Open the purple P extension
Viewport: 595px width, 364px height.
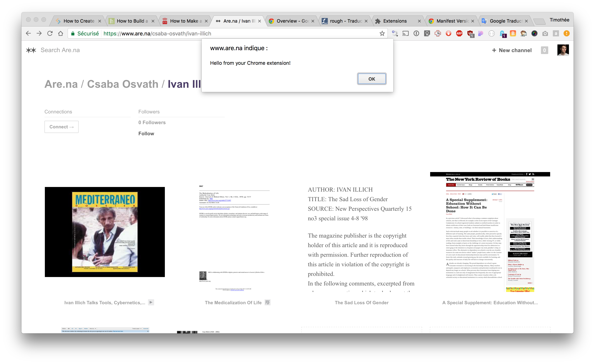click(x=481, y=34)
